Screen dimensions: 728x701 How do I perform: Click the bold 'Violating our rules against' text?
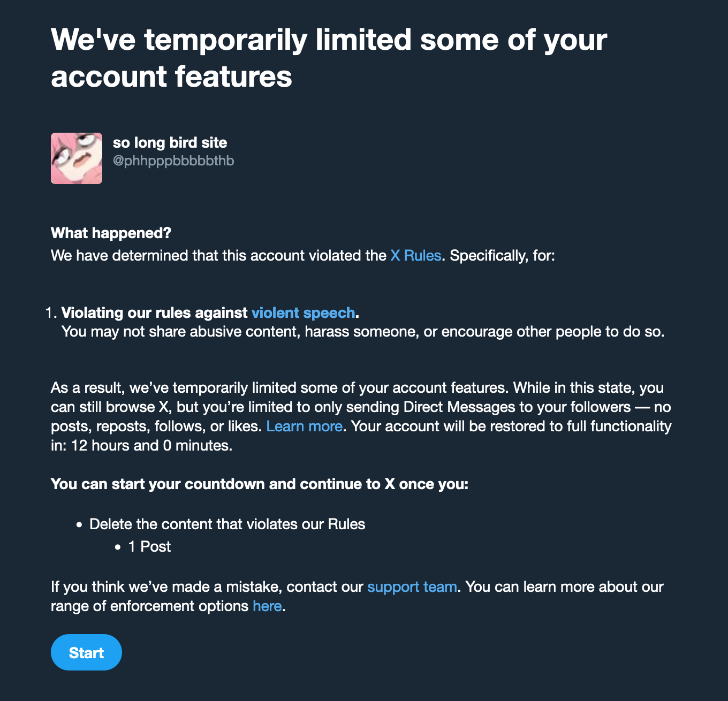(154, 313)
